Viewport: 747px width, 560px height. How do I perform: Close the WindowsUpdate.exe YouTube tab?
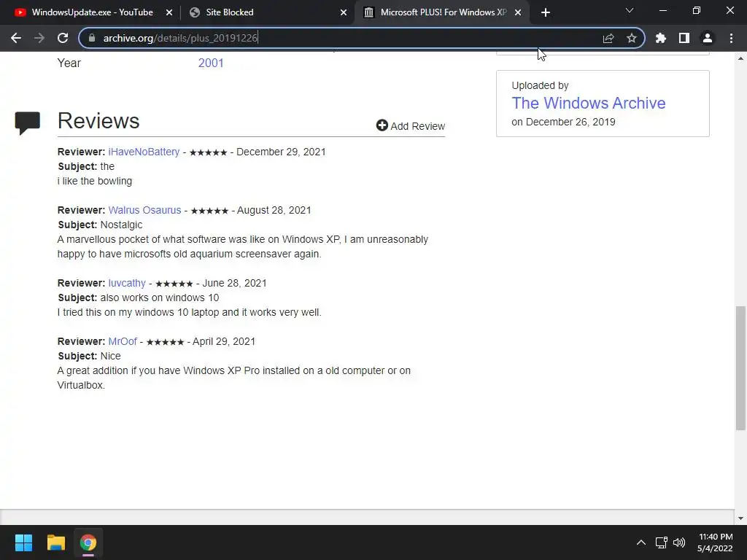(169, 12)
